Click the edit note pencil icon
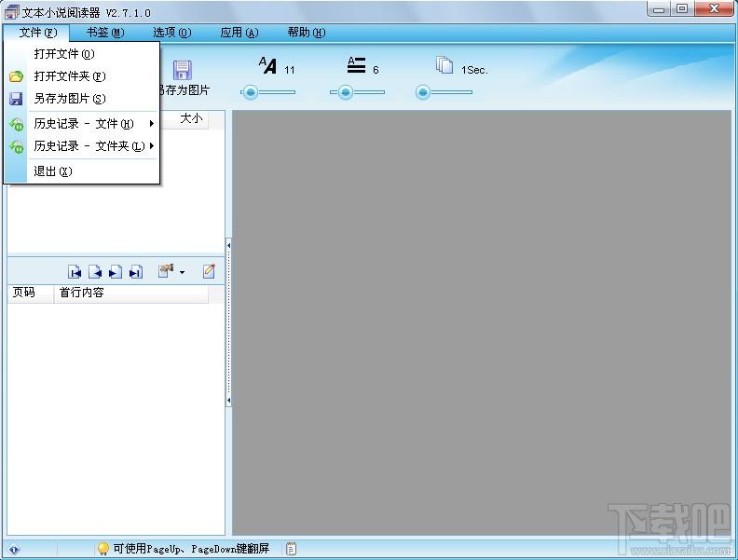Image resolution: width=738 pixels, height=560 pixels. [x=209, y=271]
